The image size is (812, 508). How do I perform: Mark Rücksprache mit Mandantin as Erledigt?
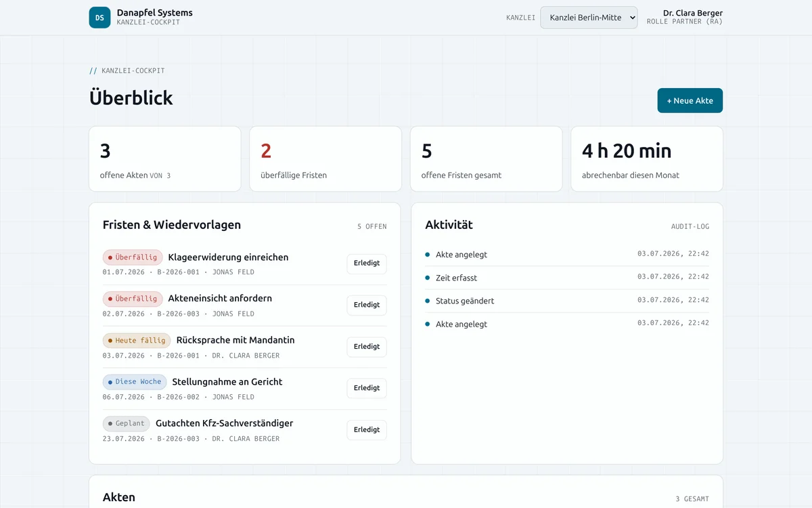(367, 347)
